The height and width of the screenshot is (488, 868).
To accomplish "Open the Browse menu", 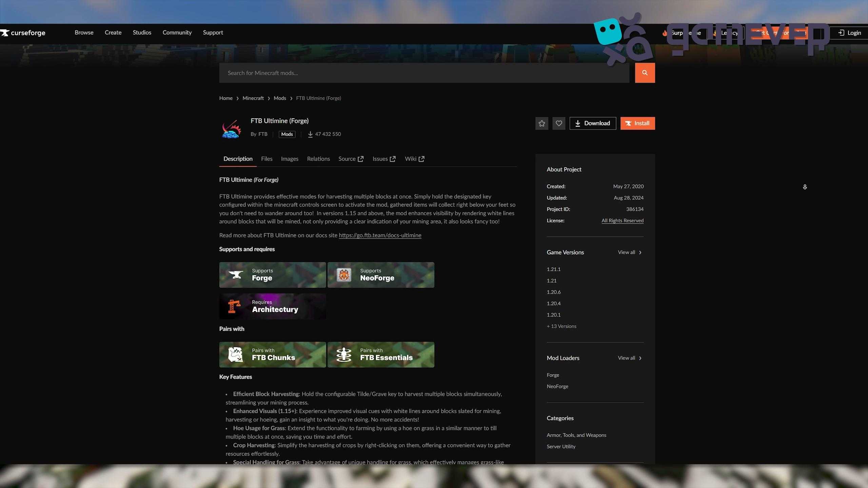I will tap(84, 33).
